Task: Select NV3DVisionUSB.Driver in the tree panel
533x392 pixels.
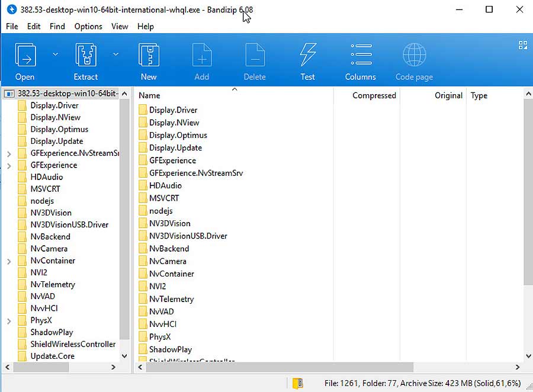Action: click(x=69, y=224)
